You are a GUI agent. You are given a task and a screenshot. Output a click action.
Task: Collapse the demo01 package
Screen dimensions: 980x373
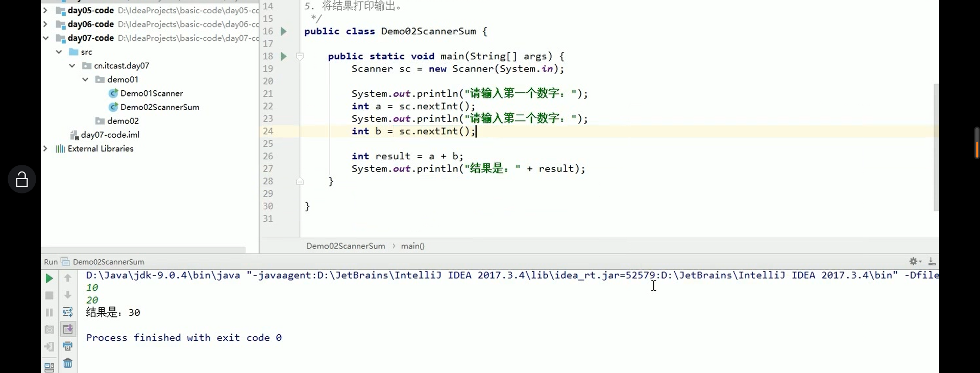click(x=85, y=79)
